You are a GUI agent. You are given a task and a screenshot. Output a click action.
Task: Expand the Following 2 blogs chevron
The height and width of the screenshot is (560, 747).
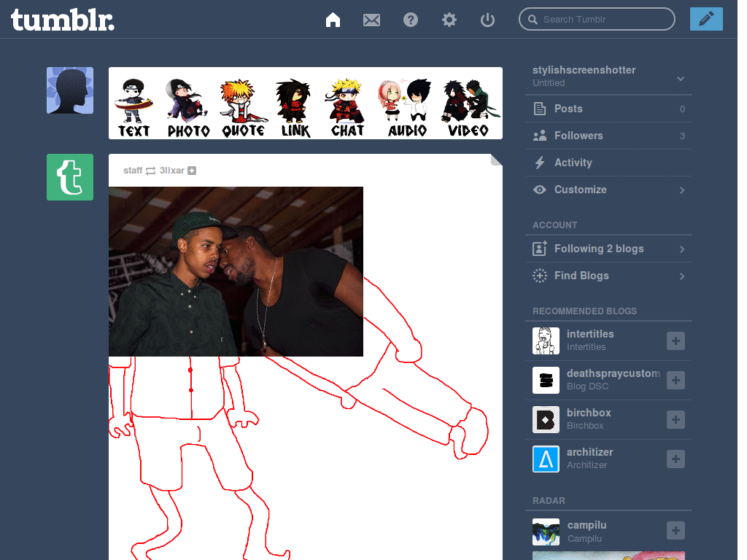(682, 249)
